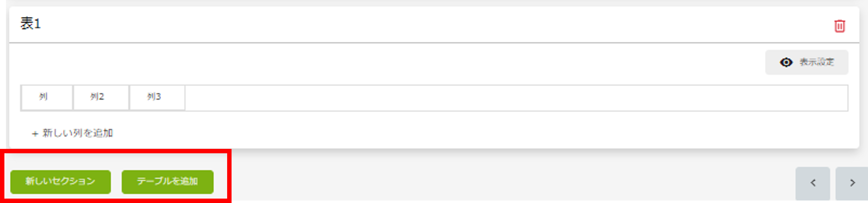Click the empty area right of 列3

[516, 98]
